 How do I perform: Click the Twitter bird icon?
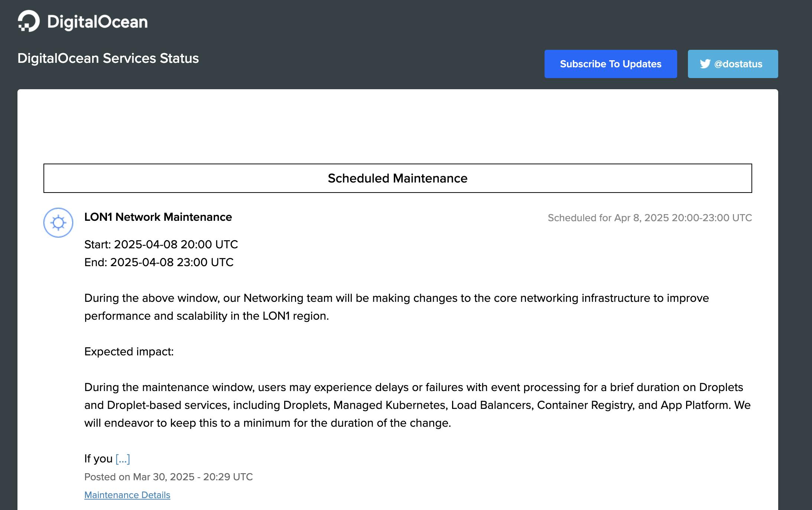(x=705, y=64)
